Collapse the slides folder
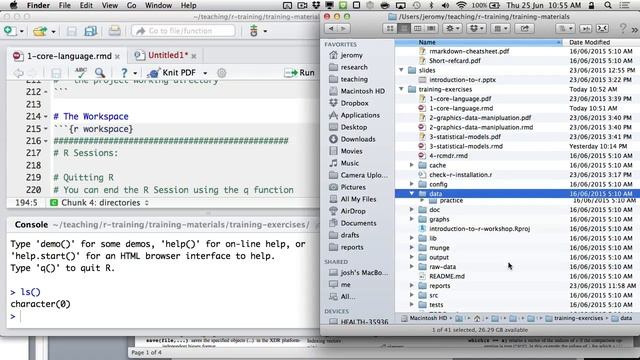 pyautogui.click(x=401, y=70)
